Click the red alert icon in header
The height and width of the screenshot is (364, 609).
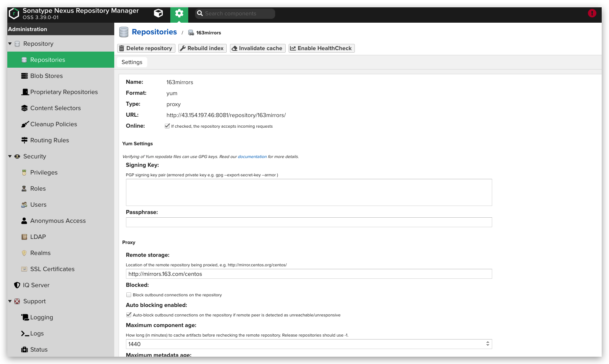[592, 14]
